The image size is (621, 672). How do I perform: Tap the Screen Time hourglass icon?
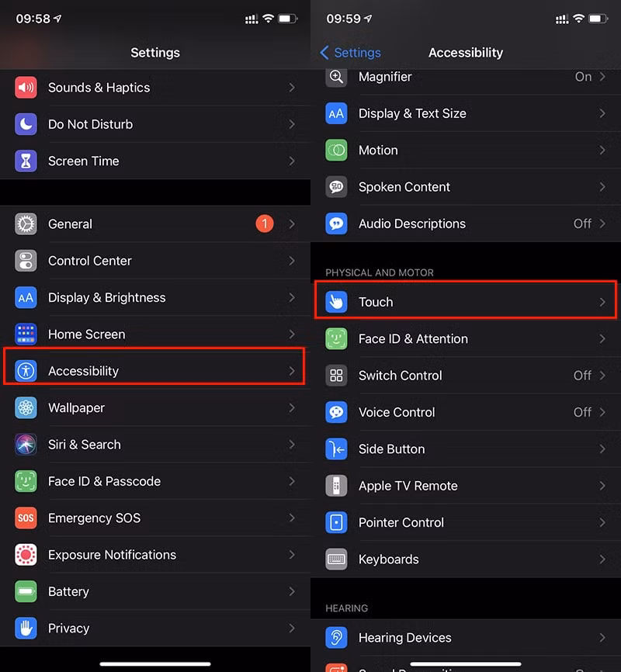26,161
